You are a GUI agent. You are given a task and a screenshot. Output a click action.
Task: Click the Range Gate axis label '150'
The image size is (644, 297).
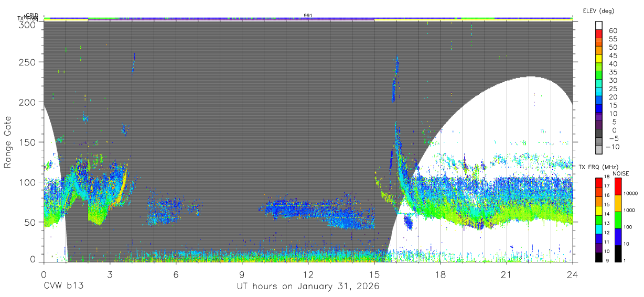click(27, 142)
